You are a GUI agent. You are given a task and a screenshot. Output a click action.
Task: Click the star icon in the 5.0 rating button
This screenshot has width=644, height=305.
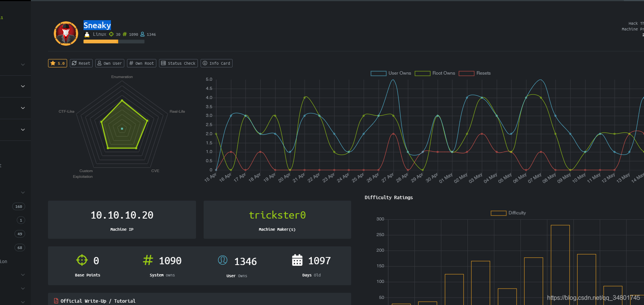coord(53,63)
